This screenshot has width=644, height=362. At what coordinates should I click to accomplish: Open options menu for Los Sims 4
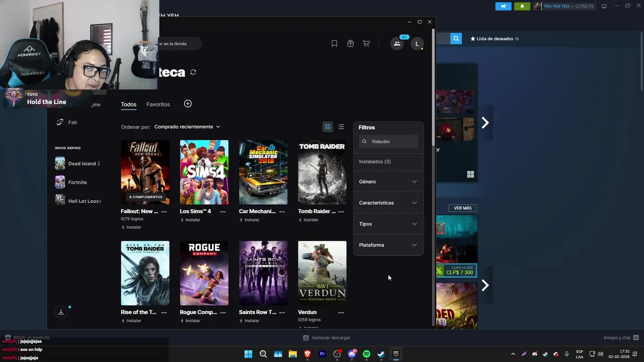[223, 212]
